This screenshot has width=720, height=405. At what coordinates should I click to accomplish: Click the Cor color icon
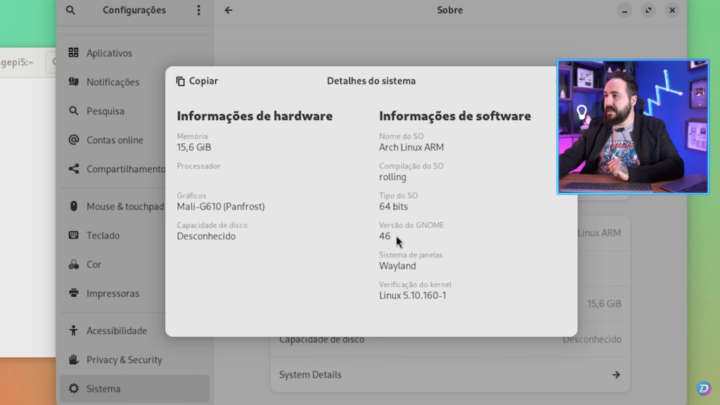click(x=73, y=264)
